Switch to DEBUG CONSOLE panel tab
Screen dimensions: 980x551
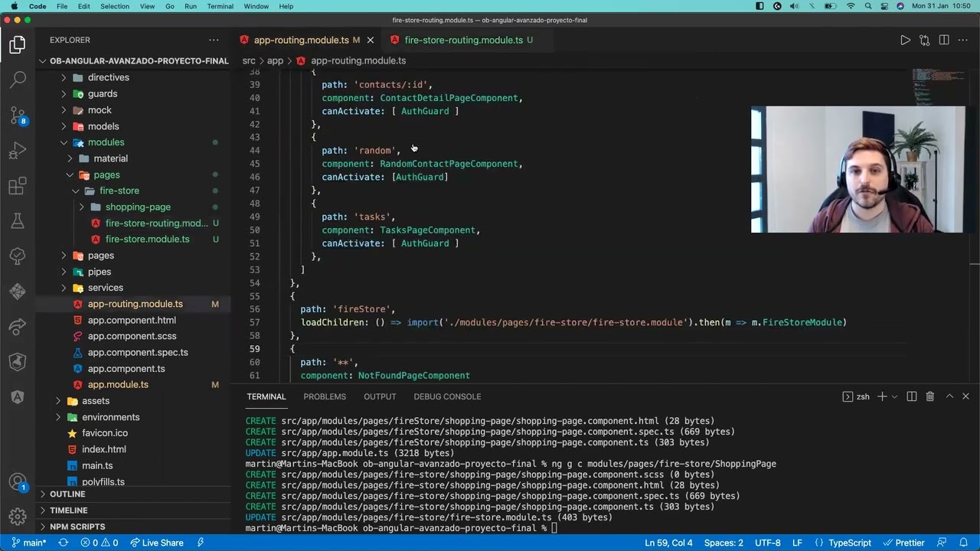tap(447, 396)
